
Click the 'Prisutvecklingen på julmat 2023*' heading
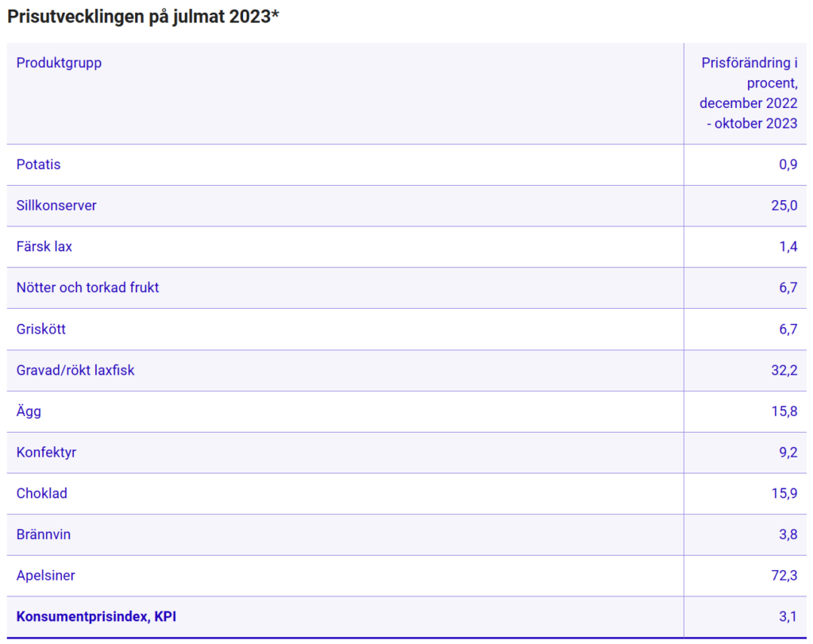(143, 17)
